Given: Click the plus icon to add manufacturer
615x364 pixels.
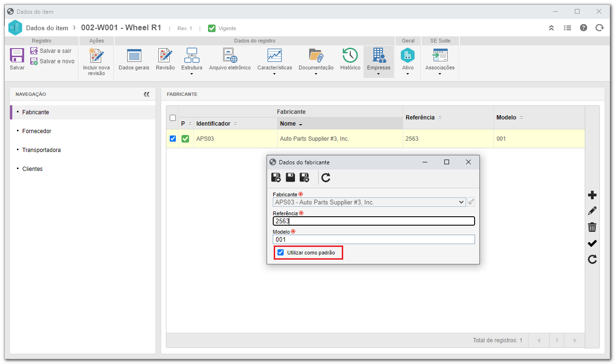Looking at the screenshot, I should (x=592, y=195).
